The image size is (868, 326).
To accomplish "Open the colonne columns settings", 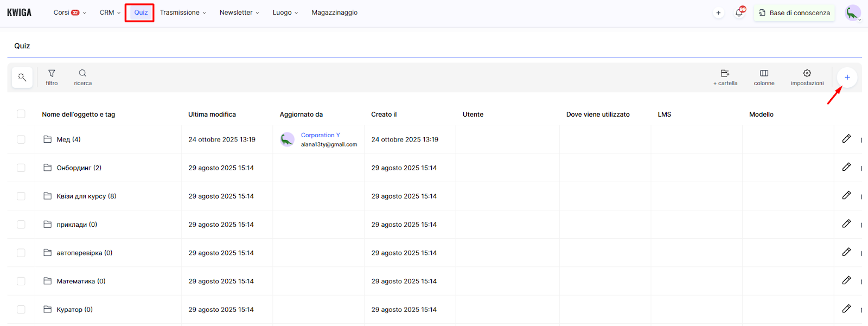I will pos(764,77).
